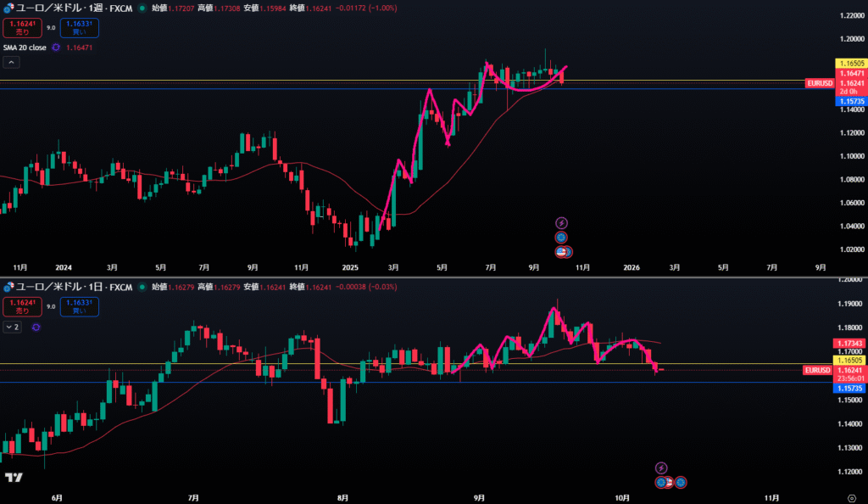Open SMA 20 indicator settings icon

(x=56, y=48)
